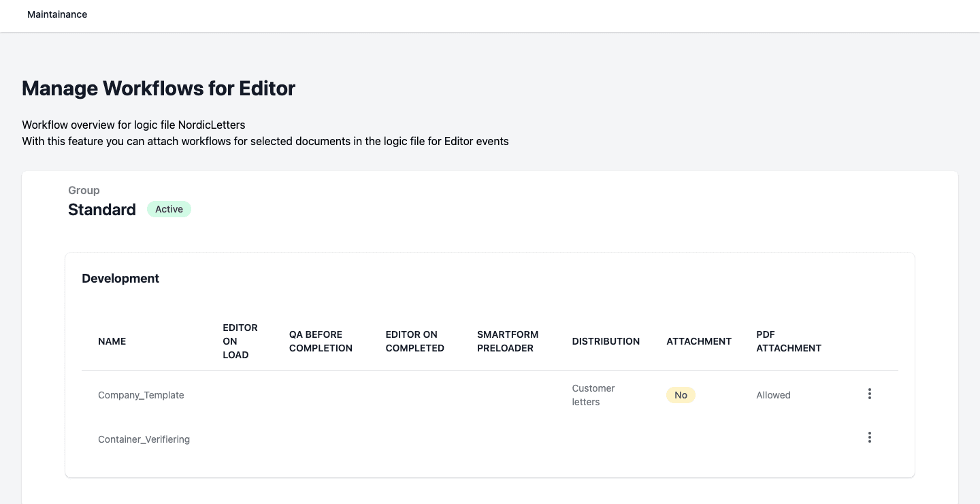The width and height of the screenshot is (980, 504).
Task: Click the Allowed PDF attachment value
Action: coord(773,395)
